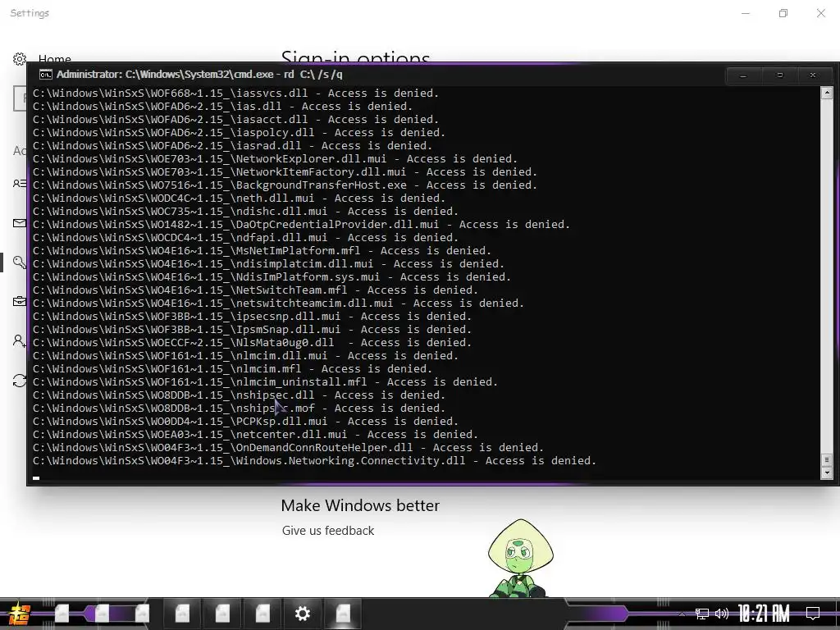Maximize the Administrator cmd.exe window
Screen dimensions: 840x630
pos(780,75)
